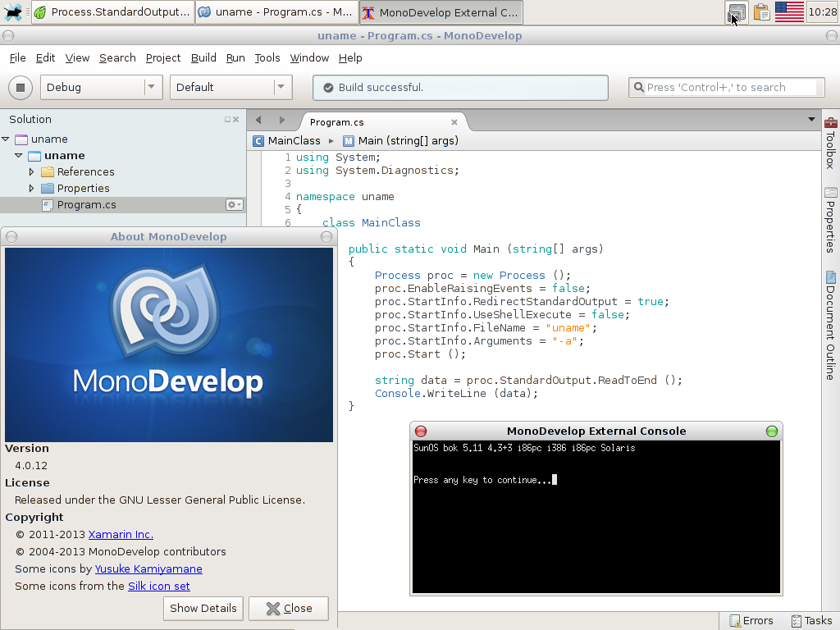Expand the References node

pos(32,172)
